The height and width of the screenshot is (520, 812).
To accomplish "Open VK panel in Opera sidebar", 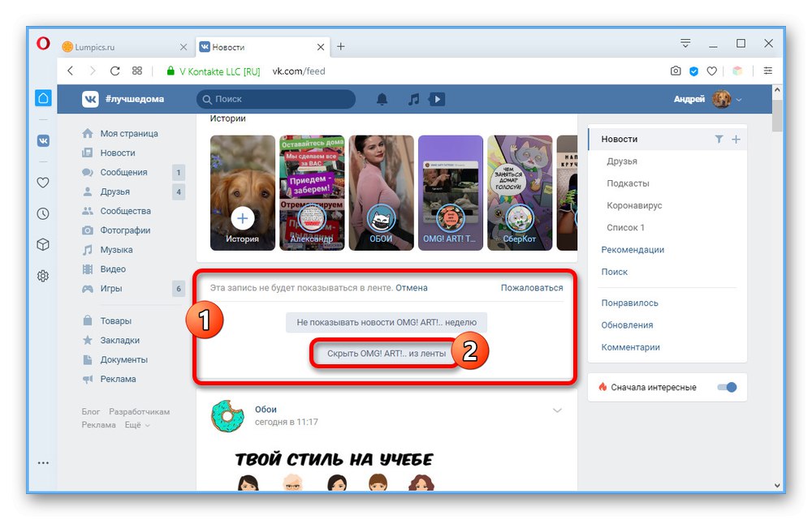I will click(x=44, y=140).
